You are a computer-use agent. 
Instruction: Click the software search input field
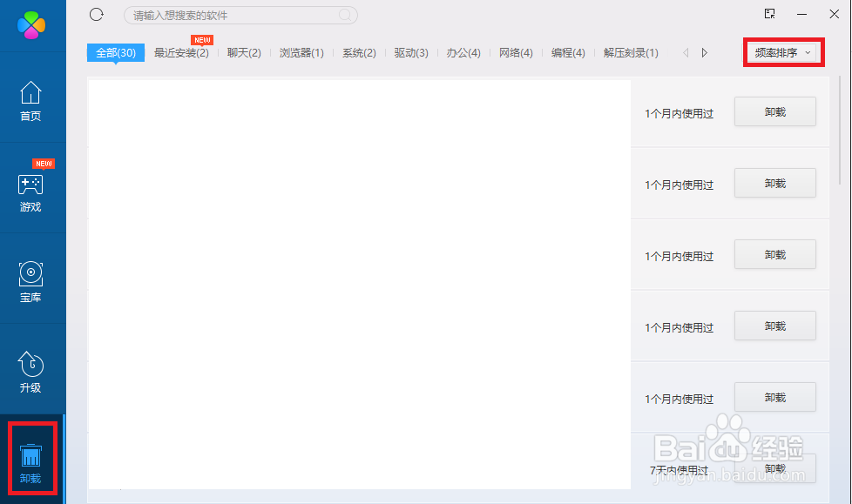click(x=240, y=15)
